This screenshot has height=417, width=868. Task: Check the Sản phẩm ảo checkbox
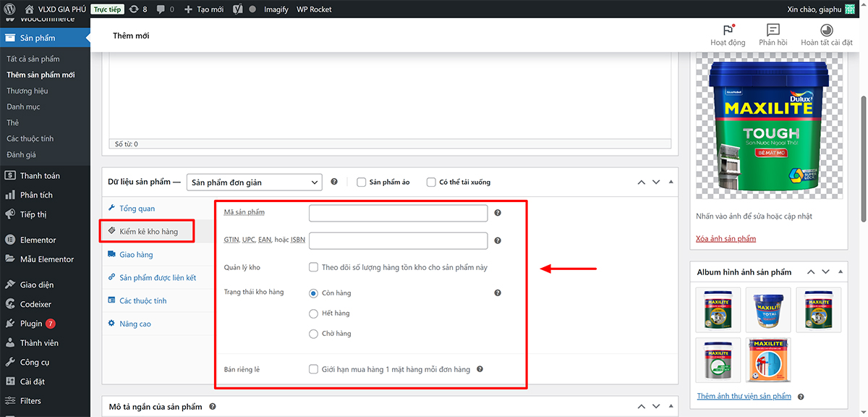point(361,182)
